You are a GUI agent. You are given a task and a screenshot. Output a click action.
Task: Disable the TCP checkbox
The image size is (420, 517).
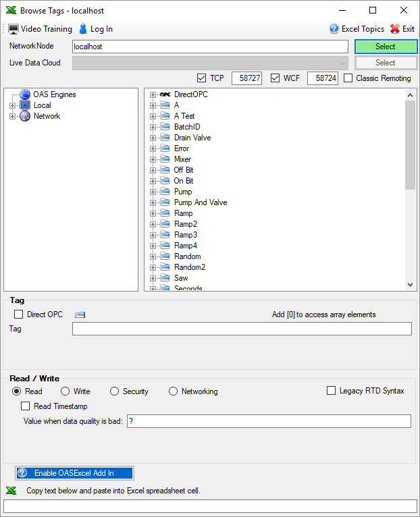click(x=201, y=78)
